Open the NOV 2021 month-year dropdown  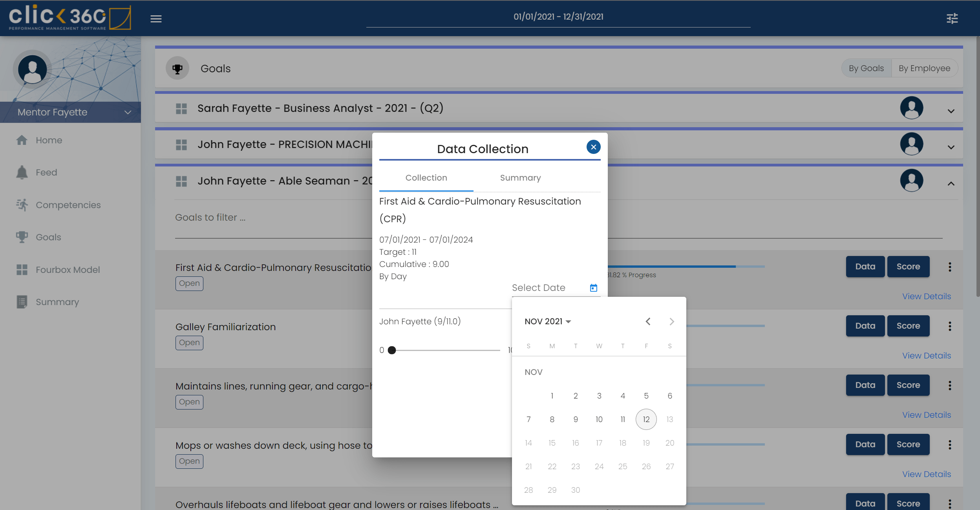click(x=547, y=322)
